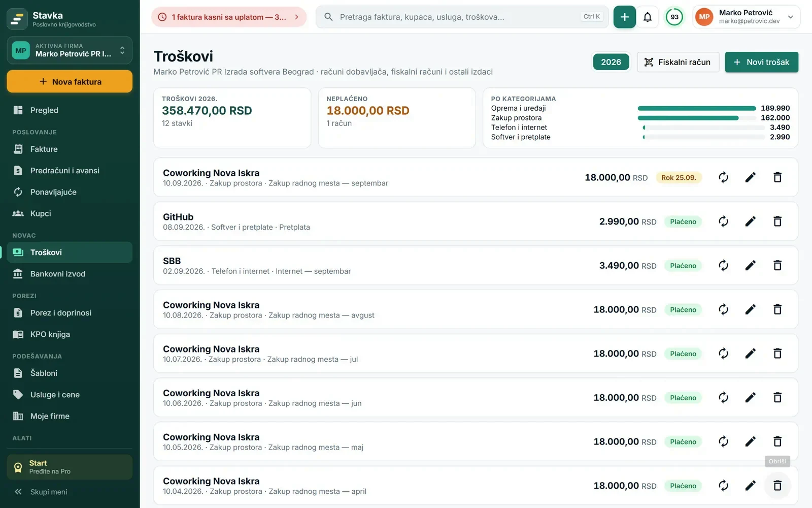Click the Nova faktura button
Screen dimensions: 812x508
click(70, 81)
